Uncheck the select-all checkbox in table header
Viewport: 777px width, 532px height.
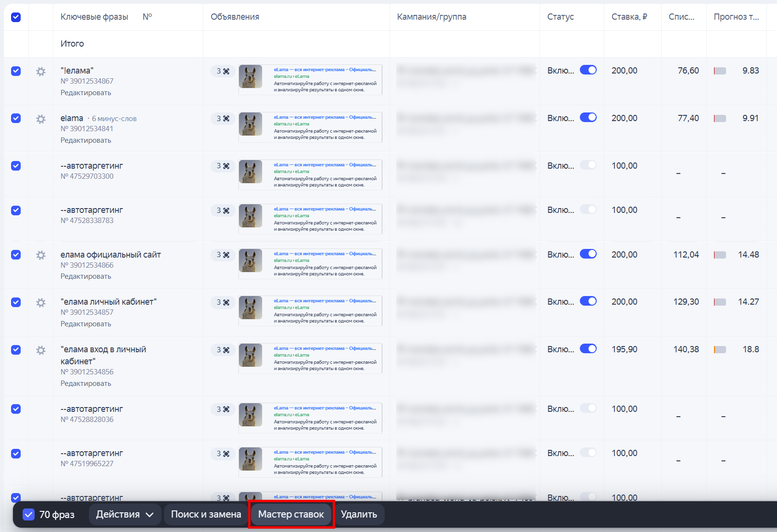point(16,17)
